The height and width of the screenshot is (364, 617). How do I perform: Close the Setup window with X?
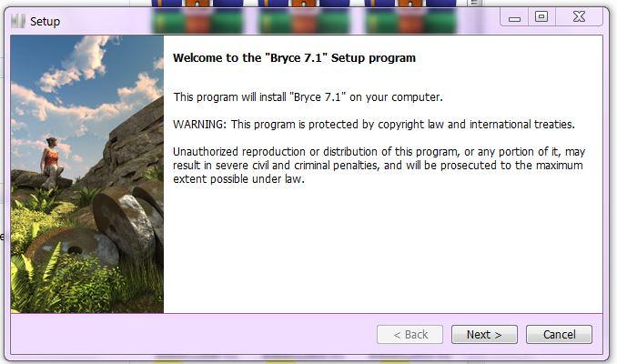pos(579,17)
